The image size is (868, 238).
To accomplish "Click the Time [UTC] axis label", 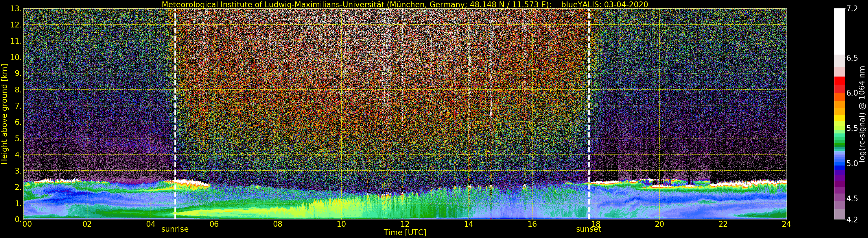I will pyautogui.click(x=405, y=233).
